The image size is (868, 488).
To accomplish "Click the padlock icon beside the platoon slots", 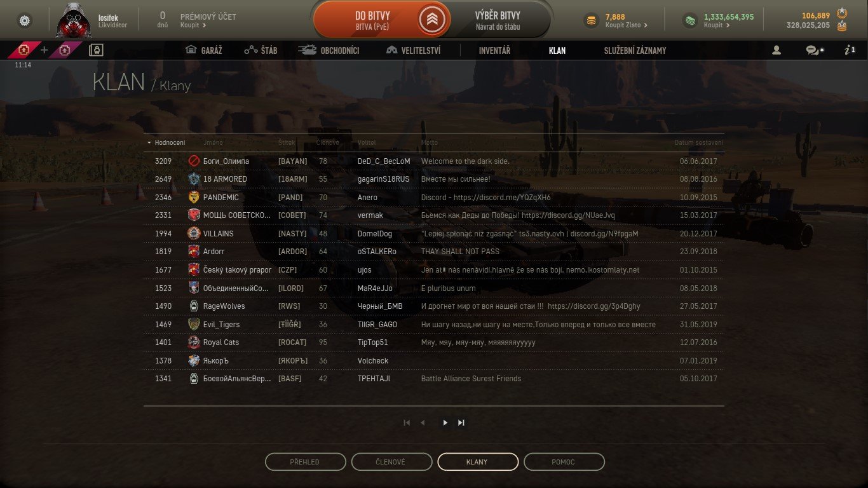I will (96, 50).
